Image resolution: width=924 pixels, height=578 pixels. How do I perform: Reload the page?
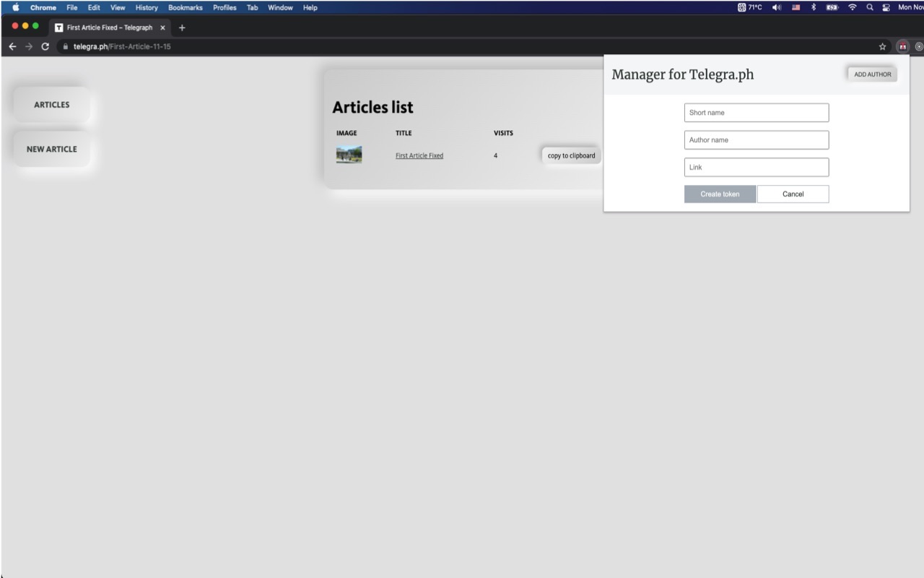45,46
